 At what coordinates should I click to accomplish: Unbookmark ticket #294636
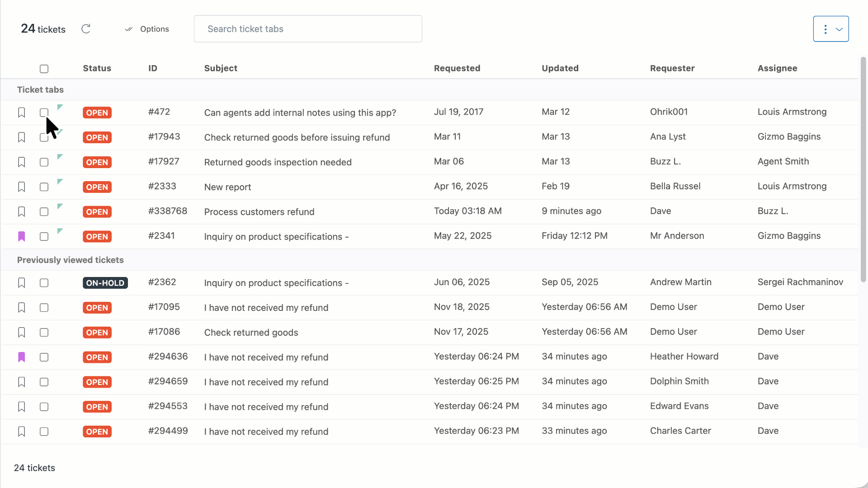[x=21, y=357]
